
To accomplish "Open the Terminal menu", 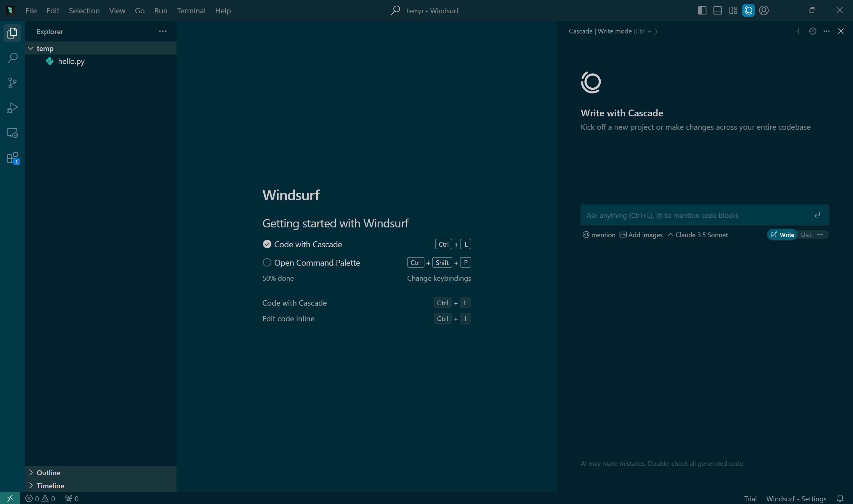I will [x=191, y=11].
